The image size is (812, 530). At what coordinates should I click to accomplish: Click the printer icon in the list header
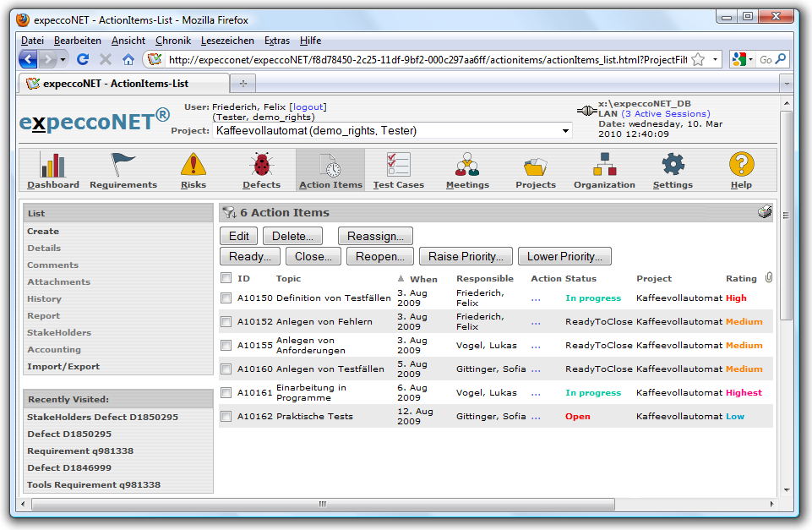(765, 213)
